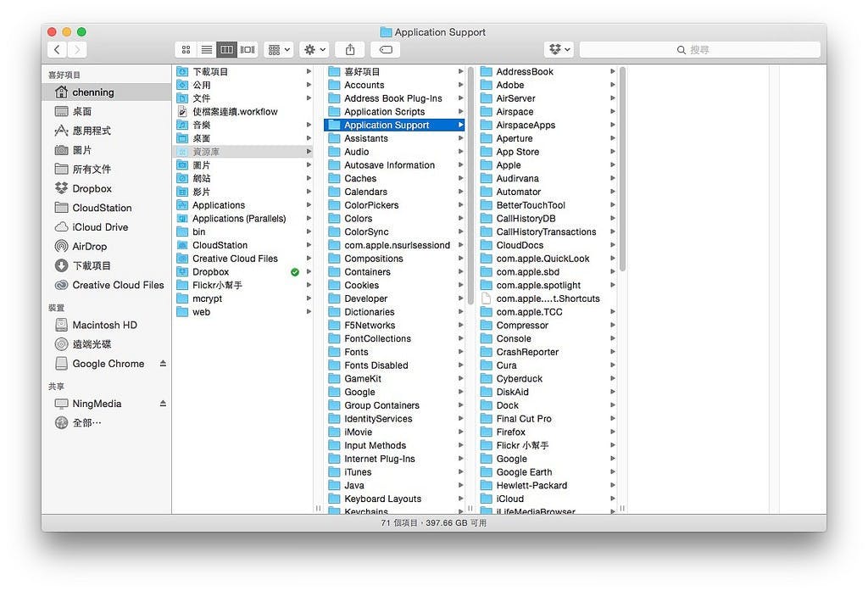Select the mcrypt folder
This screenshot has width=868, height=591.
click(243, 298)
